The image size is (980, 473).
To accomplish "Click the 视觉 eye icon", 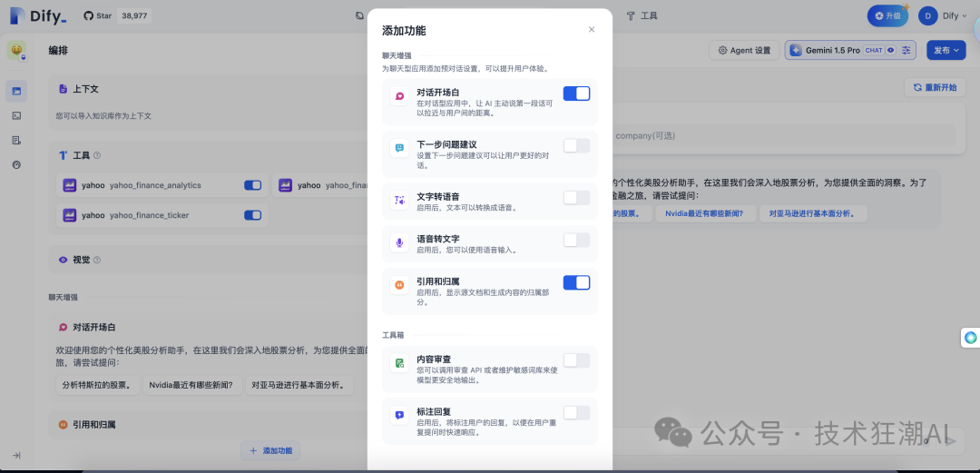I will [x=64, y=260].
